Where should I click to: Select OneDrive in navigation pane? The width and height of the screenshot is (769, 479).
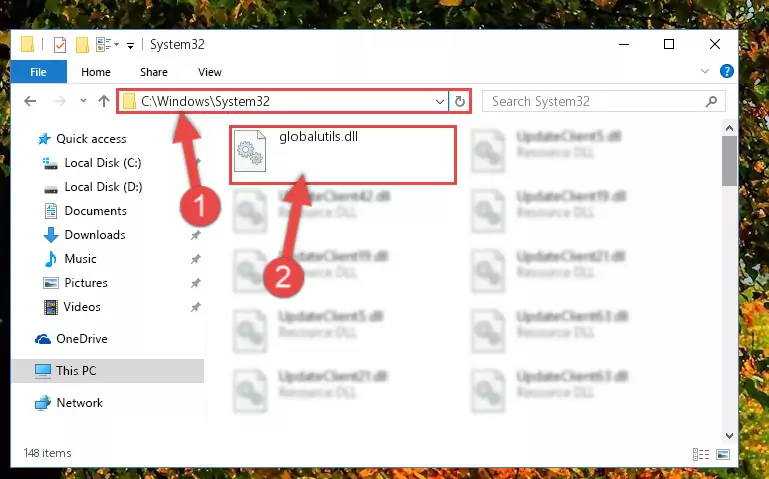pyautogui.click(x=81, y=339)
